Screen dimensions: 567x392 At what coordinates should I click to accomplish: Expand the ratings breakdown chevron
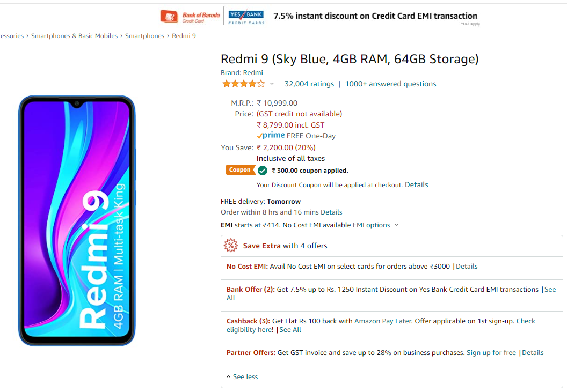[272, 84]
